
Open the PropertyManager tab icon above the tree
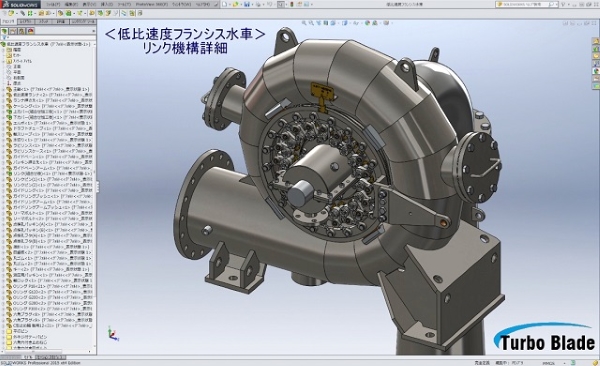click(x=13, y=31)
